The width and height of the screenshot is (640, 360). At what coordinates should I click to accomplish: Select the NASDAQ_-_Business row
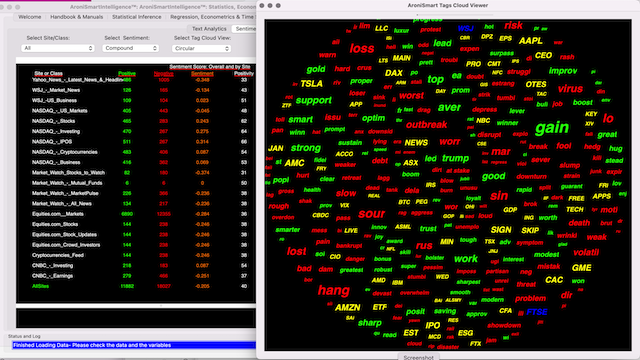tap(136, 162)
